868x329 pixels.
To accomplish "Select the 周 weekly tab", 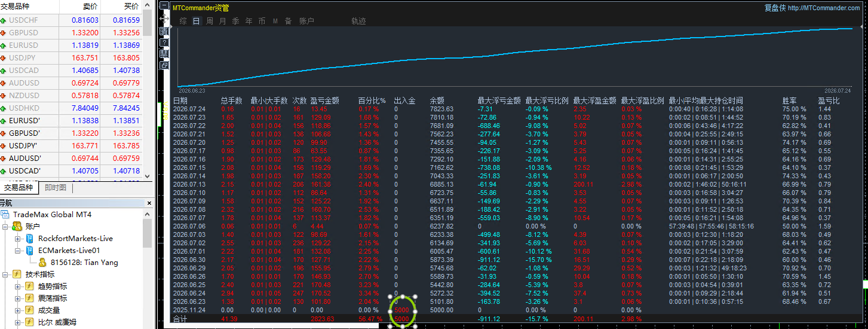I will pyautogui.click(x=210, y=21).
